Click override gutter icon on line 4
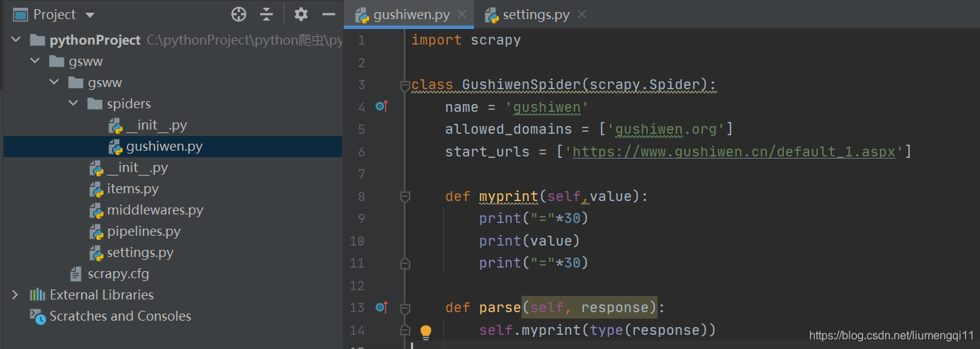 click(x=381, y=107)
